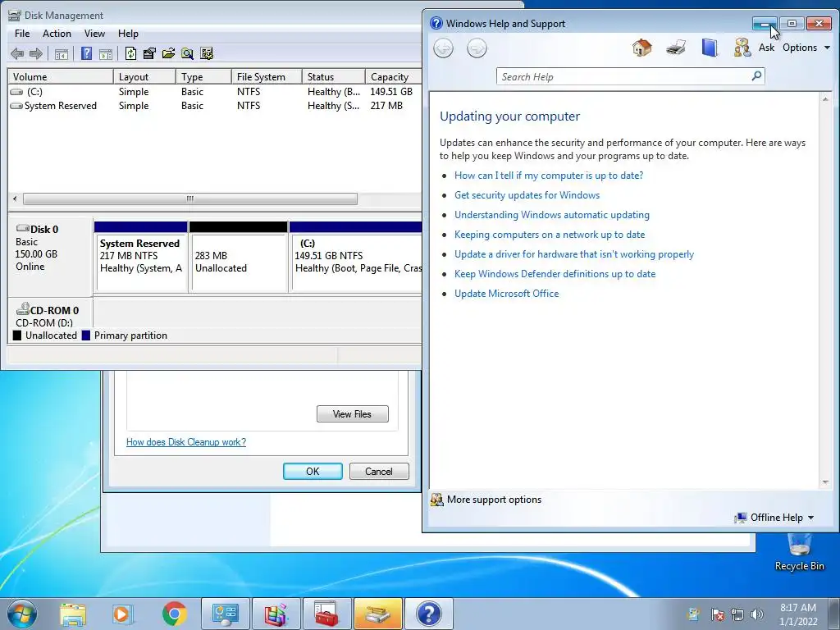Open Windows Explorer from the taskbar

pyautogui.click(x=73, y=614)
